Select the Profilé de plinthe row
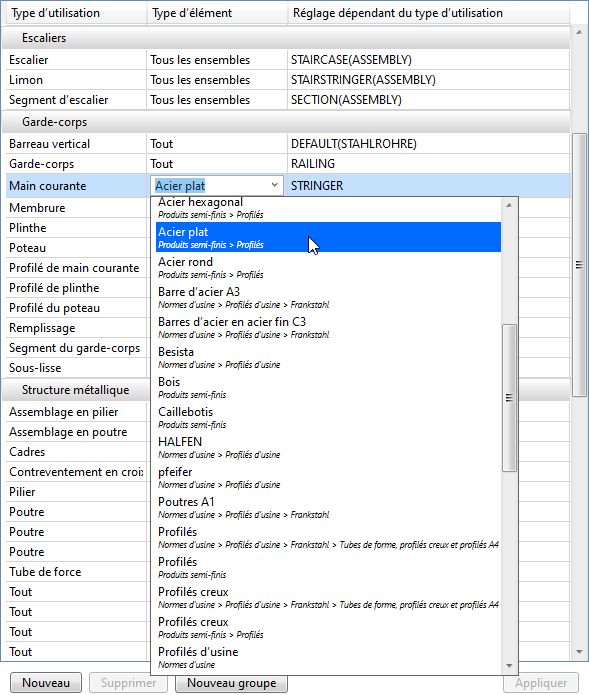Image resolution: width=589 pixels, height=695 pixels. pos(76,288)
